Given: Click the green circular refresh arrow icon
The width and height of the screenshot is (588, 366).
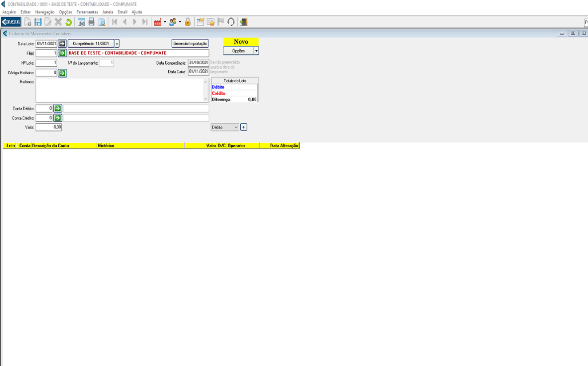Looking at the screenshot, I should pos(68,22).
